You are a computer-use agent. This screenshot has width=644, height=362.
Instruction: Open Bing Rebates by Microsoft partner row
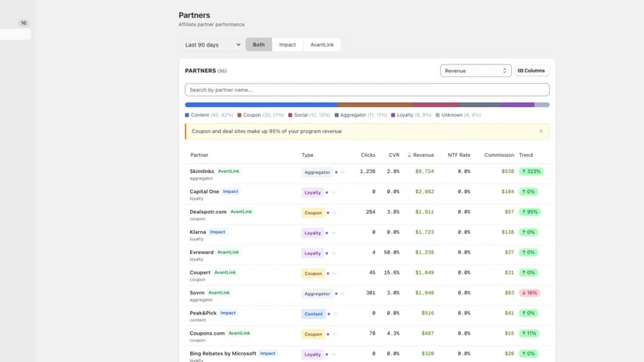coord(367,355)
